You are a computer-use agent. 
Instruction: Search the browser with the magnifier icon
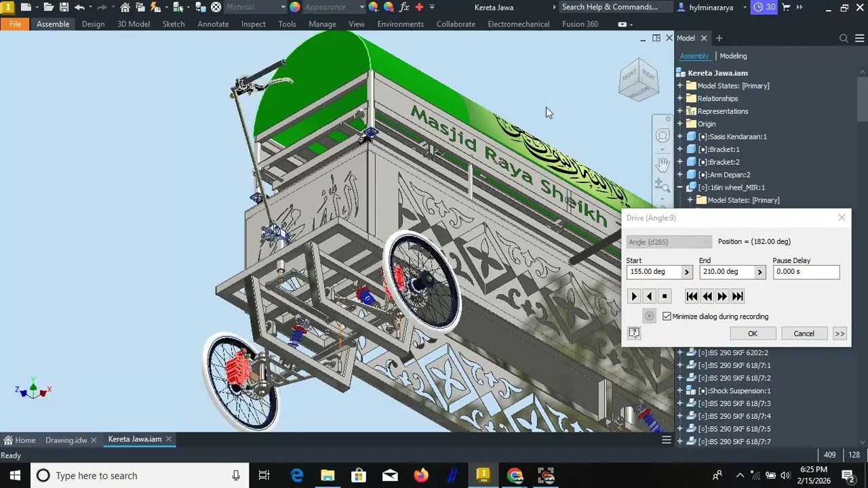844,39
